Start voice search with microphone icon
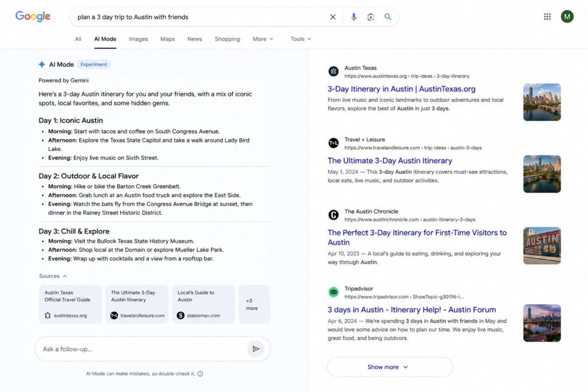 [x=353, y=17]
